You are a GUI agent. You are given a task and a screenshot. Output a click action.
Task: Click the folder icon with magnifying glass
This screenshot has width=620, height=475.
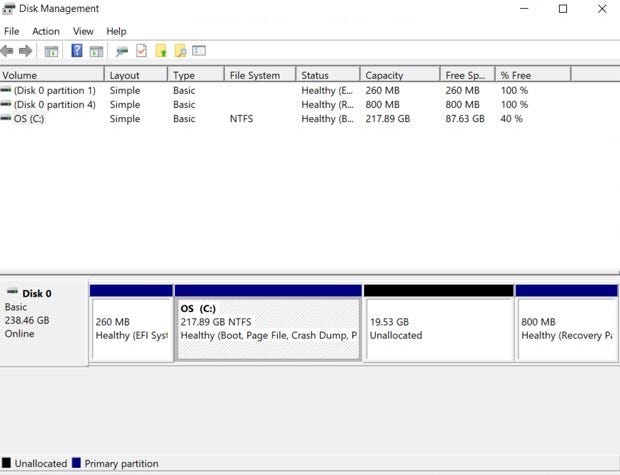pos(180,51)
